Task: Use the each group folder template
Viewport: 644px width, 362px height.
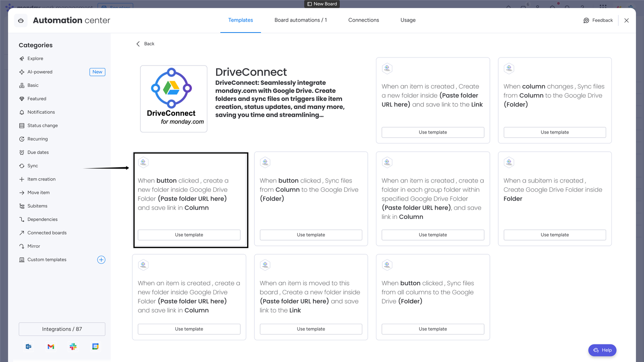Action: (433, 235)
